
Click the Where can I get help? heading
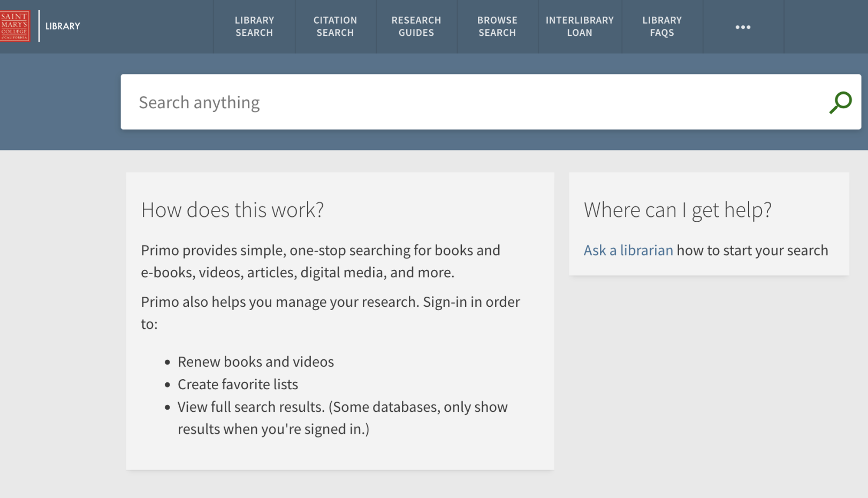coord(677,210)
